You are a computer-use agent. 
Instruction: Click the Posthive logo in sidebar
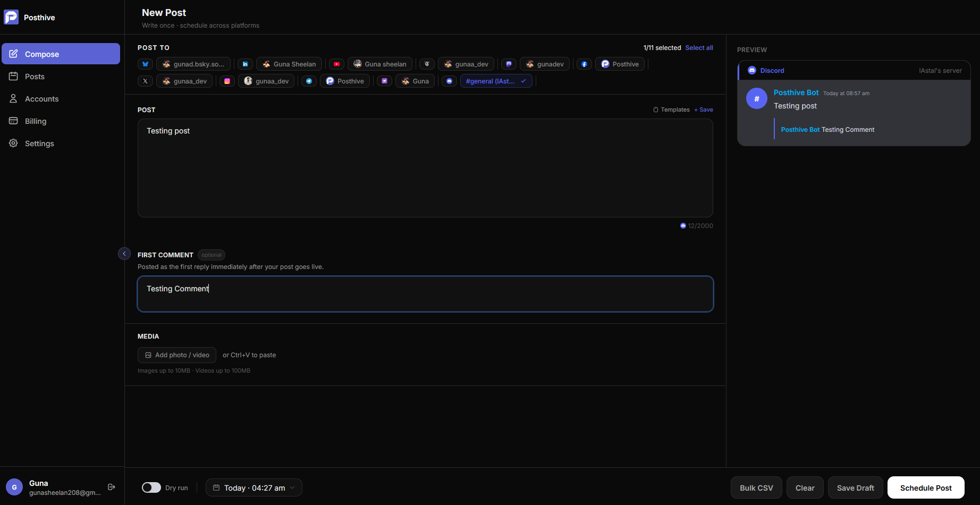point(11,17)
